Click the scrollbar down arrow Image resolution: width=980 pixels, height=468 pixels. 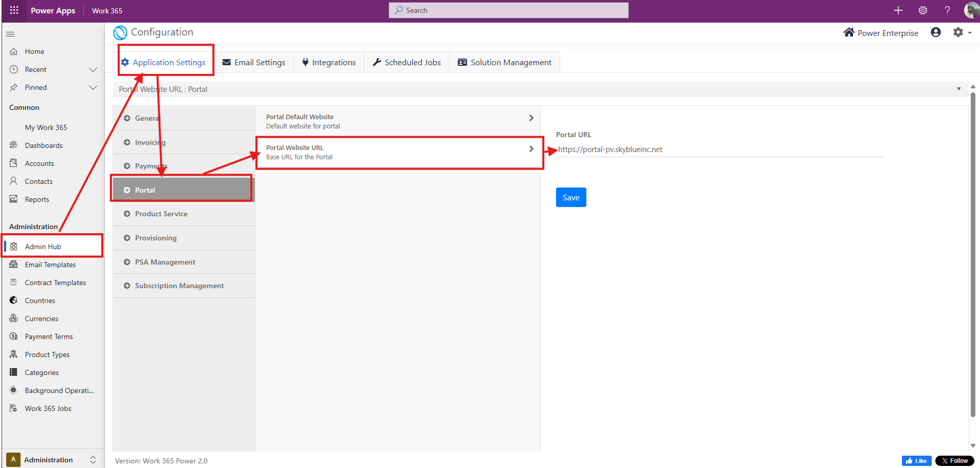pyautogui.click(x=973, y=445)
